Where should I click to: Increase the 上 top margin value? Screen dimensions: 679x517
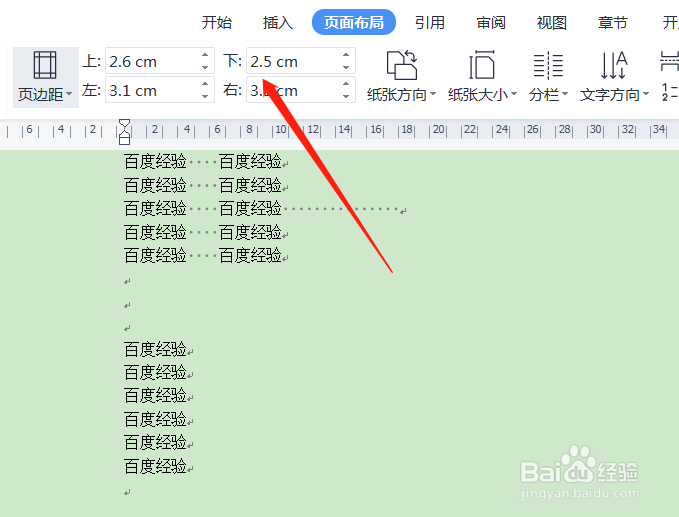tap(205, 55)
